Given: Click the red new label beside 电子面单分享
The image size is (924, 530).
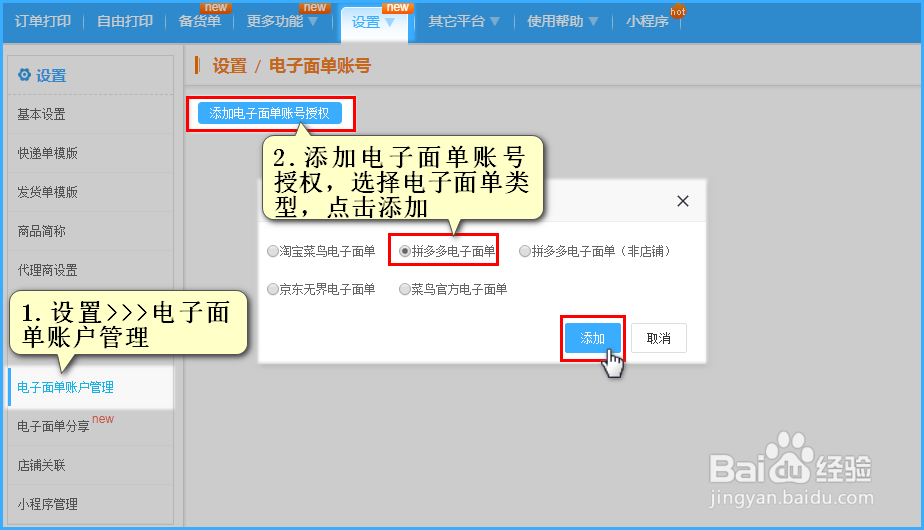Looking at the screenshot, I should pyautogui.click(x=103, y=419).
